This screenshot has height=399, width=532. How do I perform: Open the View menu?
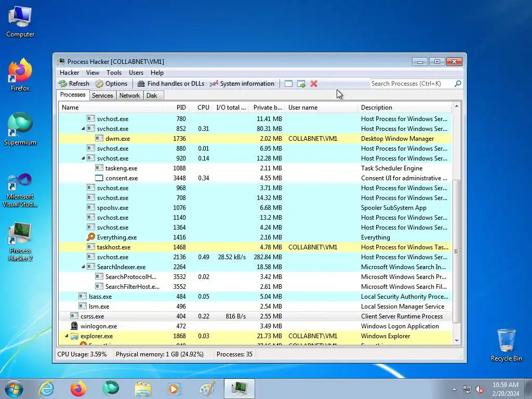point(92,73)
